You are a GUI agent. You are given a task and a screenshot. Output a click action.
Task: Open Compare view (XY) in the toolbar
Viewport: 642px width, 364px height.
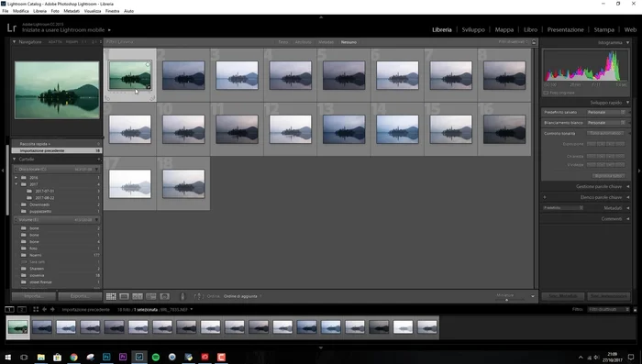pos(138,296)
